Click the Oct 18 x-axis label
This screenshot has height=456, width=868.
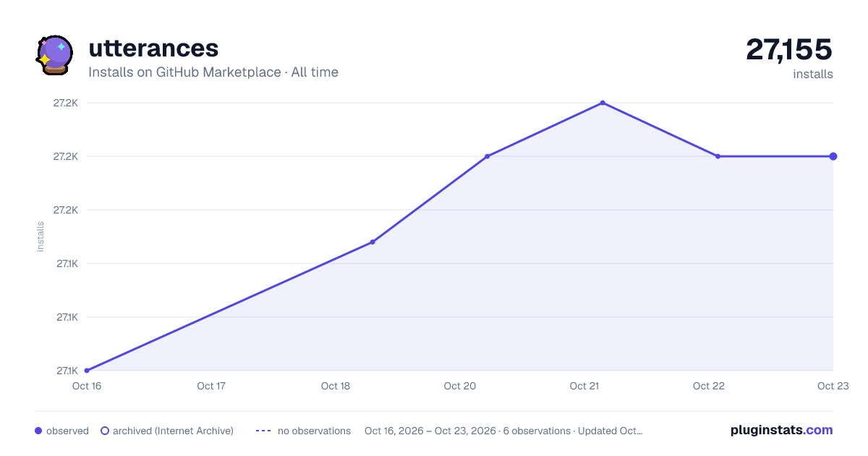[x=336, y=386]
